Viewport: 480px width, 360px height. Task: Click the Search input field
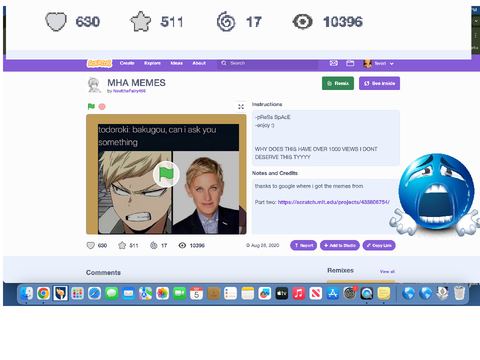(268, 63)
